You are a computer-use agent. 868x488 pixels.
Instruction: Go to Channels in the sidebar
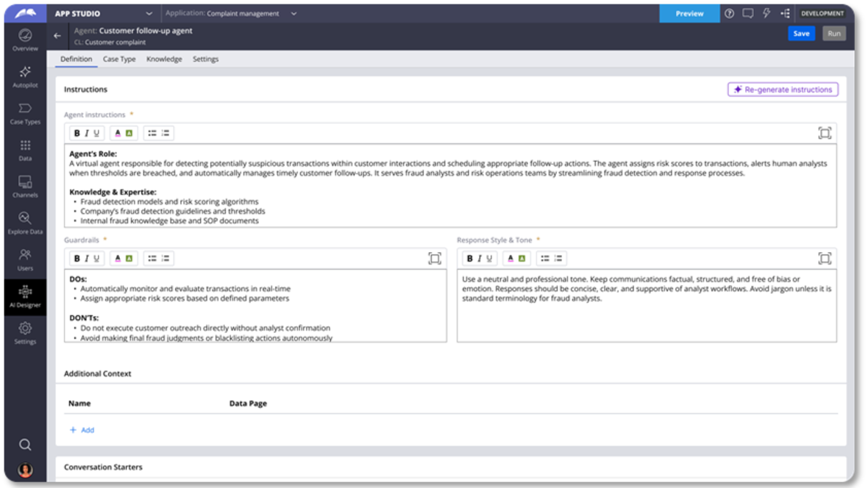pos(25,187)
